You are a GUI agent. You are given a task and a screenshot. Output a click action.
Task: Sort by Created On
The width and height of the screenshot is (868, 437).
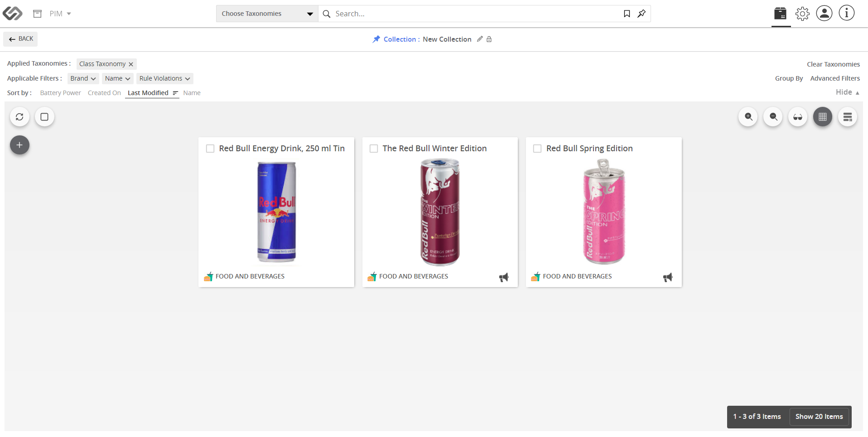pos(104,93)
